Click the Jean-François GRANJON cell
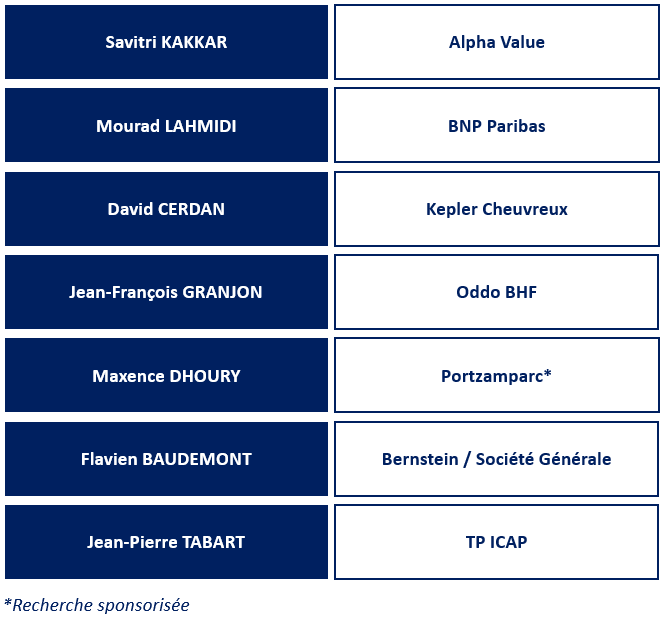The width and height of the screenshot is (665, 620). pyautogui.click(x=166, y=292)
